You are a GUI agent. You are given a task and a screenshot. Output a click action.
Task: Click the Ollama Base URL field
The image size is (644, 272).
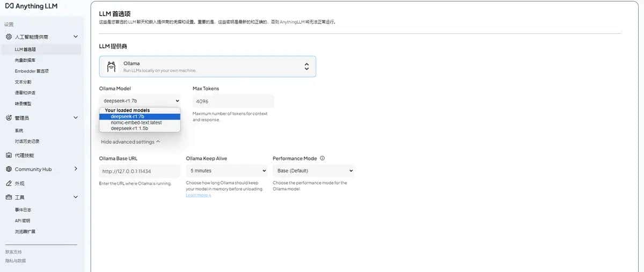click(x=140, y=171)
